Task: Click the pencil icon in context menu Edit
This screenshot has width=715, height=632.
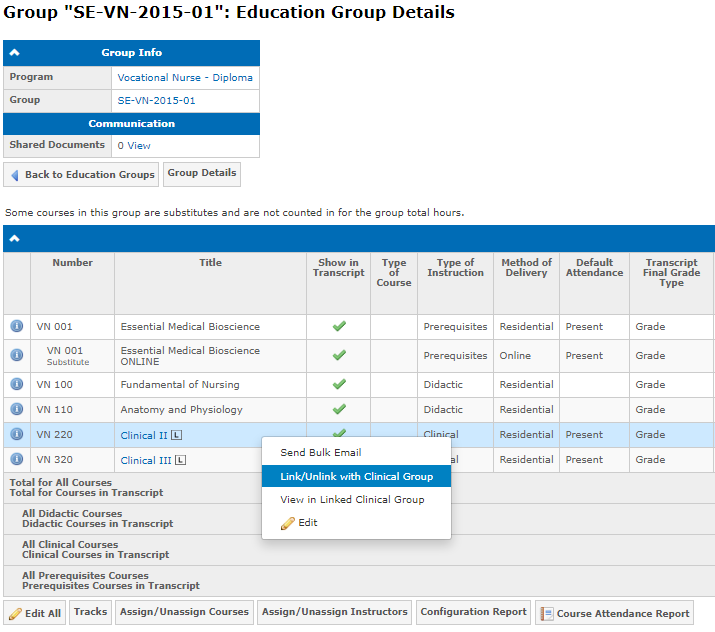Action: pyautogui.click(x=287, y=523)
